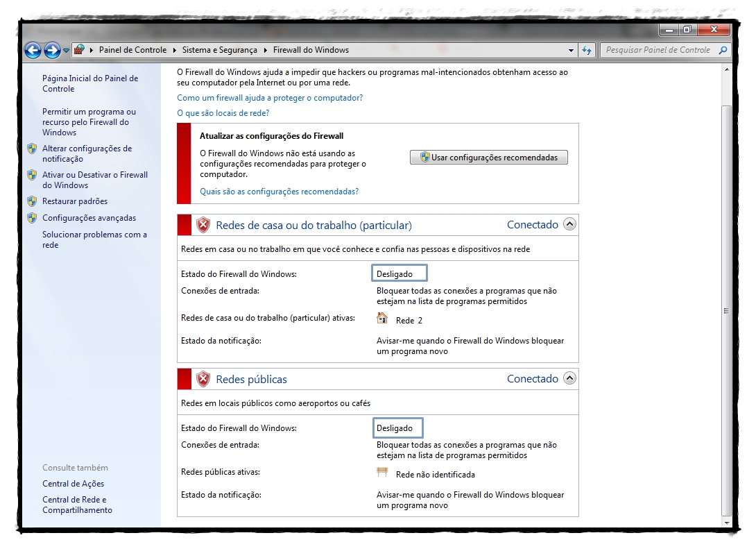Viewport: 756px width, 549px height.
Task: Click the red shield icon on Redes públicas header
Action: (x=203, y=379)
